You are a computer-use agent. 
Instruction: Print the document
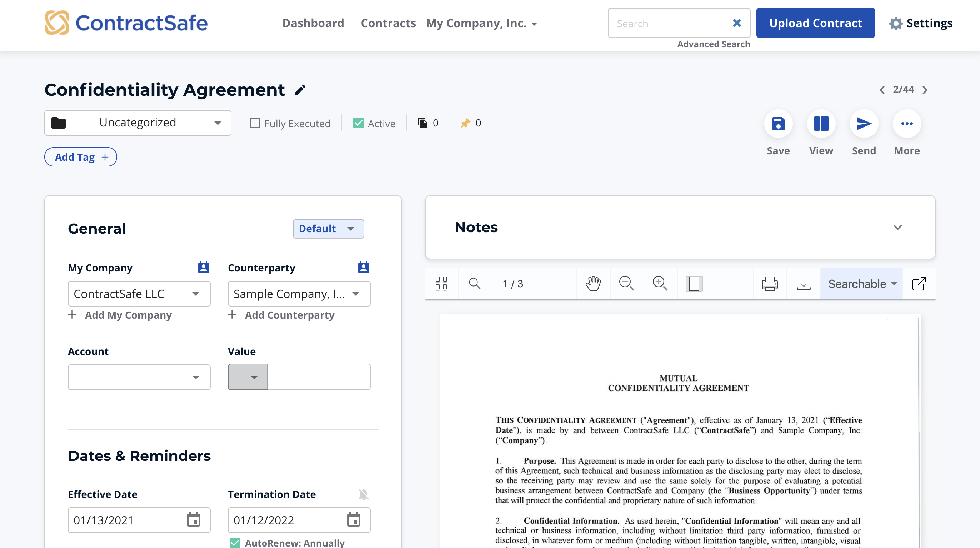(770, 284)
